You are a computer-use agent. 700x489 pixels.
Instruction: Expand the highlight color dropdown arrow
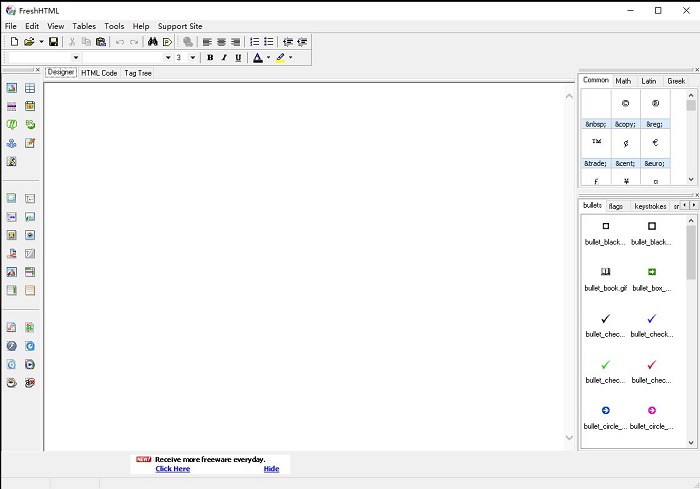(x=291, y=58)
